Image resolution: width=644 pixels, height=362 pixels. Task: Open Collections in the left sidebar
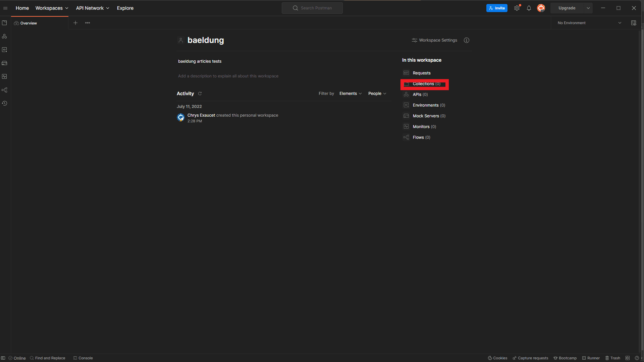pos(4,23)
